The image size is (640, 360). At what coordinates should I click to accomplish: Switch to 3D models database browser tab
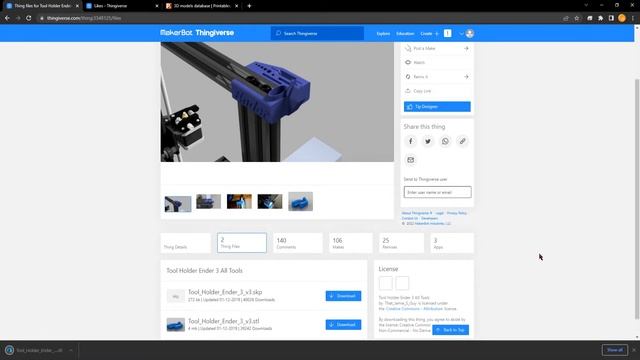(x=202, y=6)
